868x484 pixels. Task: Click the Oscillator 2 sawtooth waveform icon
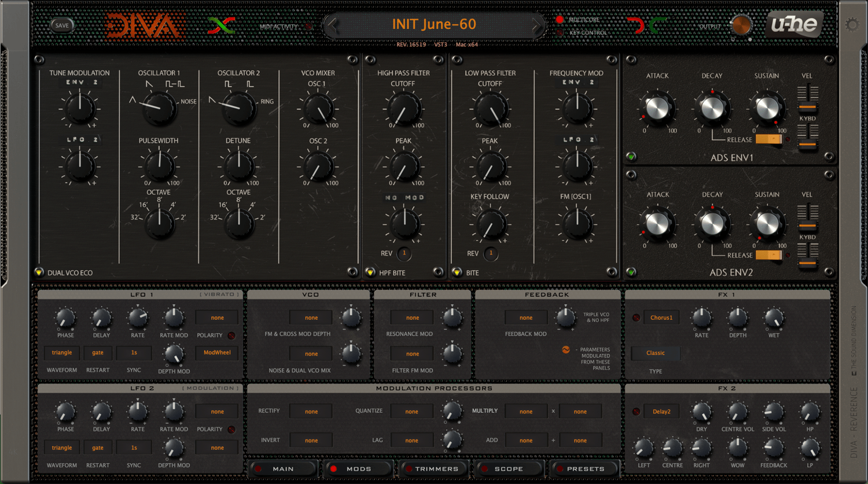tap(212, 100)
